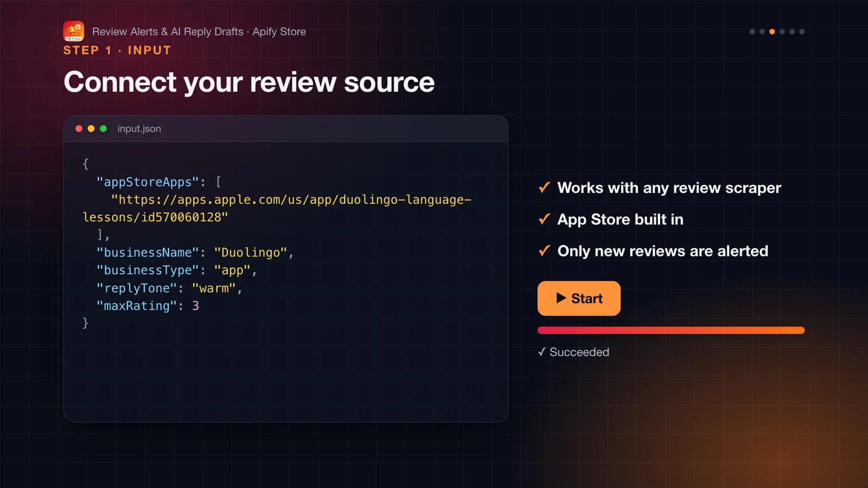Click the yellow minimize dot on input.json window

(x=91, y=129)
